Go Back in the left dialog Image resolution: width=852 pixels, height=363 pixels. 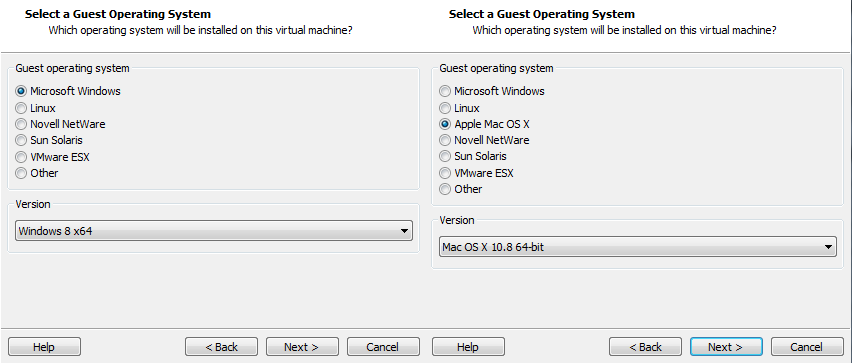click(221, 347)
